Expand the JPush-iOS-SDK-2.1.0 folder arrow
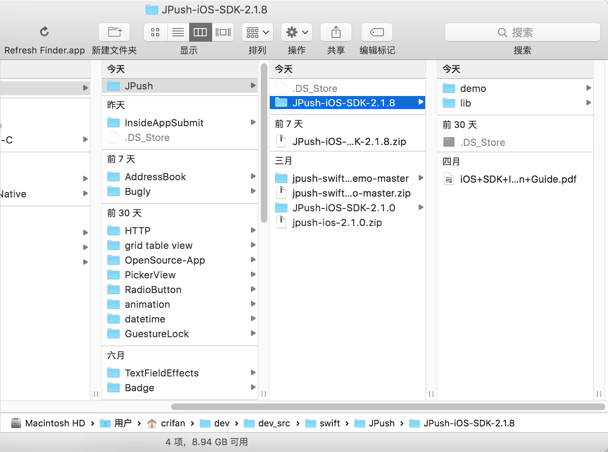 (x=421, y=207)
